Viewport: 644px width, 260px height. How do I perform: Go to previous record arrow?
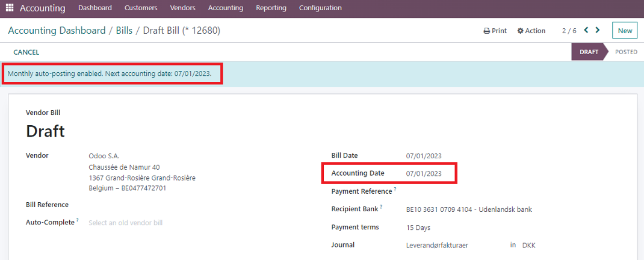tap(586, 30)
